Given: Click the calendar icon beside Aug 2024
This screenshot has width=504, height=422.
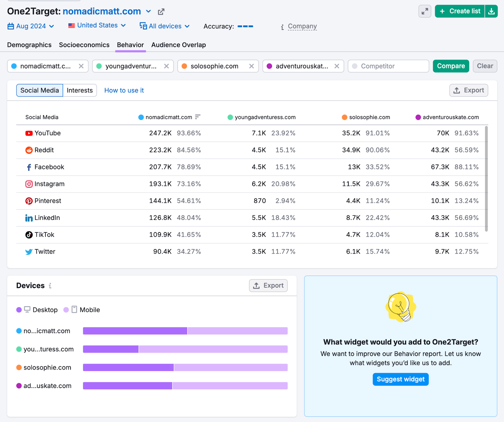Looking at the screenshot, I should click(11, 26).
